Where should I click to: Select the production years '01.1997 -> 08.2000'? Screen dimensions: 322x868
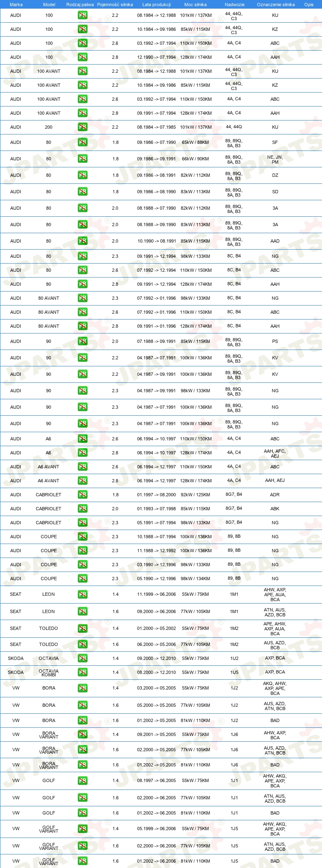(156, 495)
